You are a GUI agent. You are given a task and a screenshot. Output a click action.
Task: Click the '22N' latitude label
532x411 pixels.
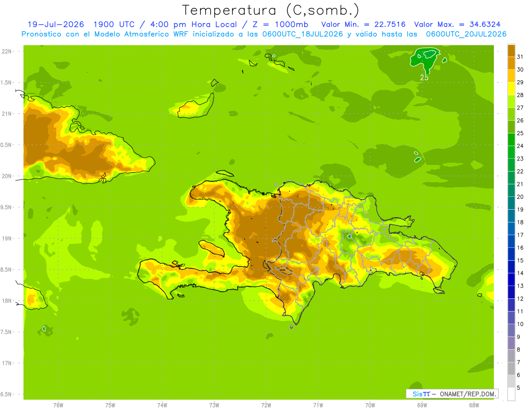tap(7, 51)
